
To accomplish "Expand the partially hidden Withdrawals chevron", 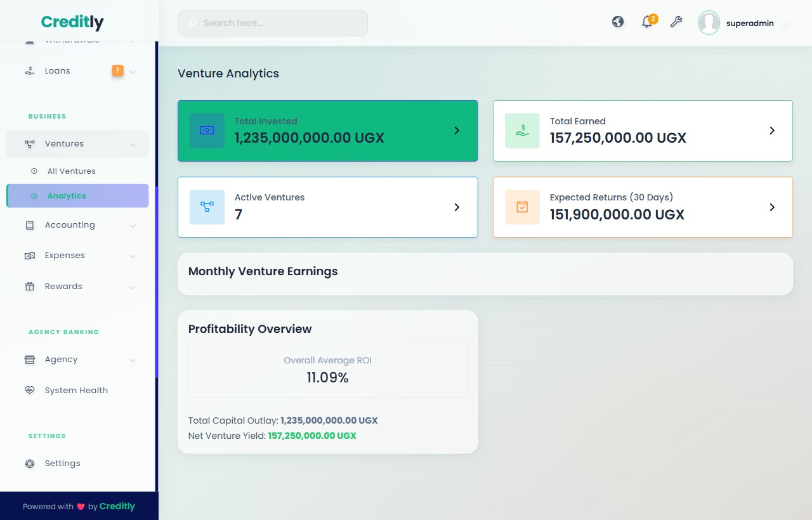I will pos(133,42).
